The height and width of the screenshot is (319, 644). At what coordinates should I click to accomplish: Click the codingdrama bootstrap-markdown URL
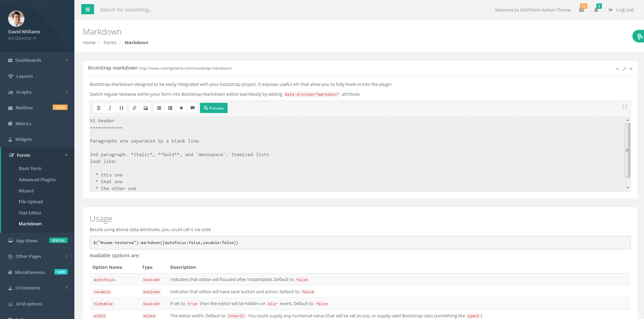tap(185, 68)
